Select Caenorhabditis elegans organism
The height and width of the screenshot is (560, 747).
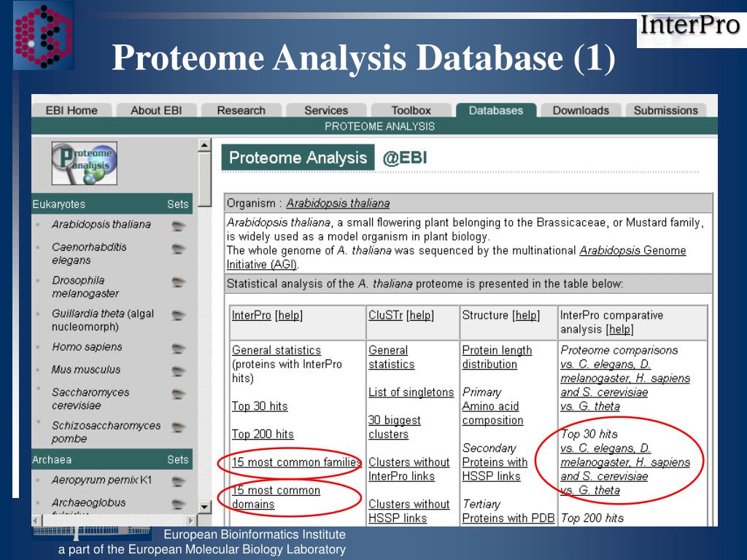pyautogui.click(x=89, y=254)
